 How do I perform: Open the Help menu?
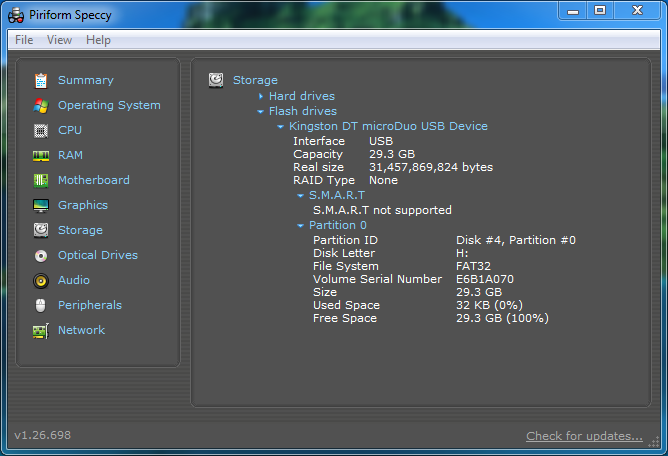point(98,40)
